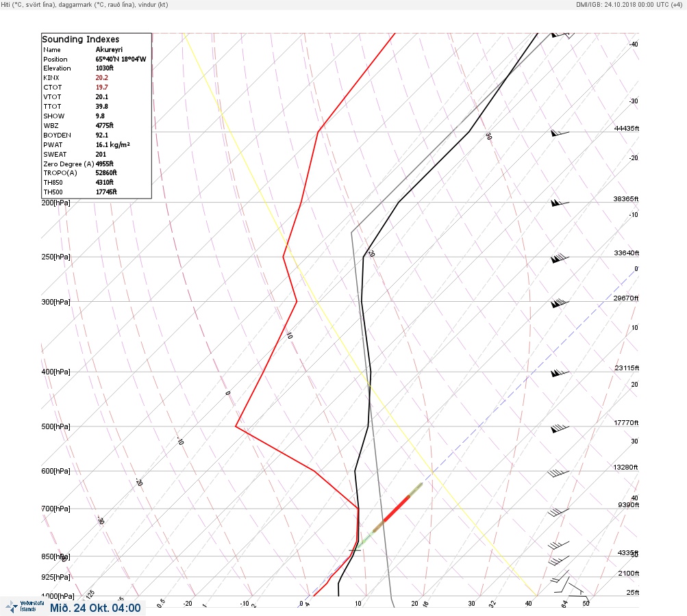Click the wind barb at 250hPa level
The width and height of the screenshot is (687, 616).
point(560,258)
